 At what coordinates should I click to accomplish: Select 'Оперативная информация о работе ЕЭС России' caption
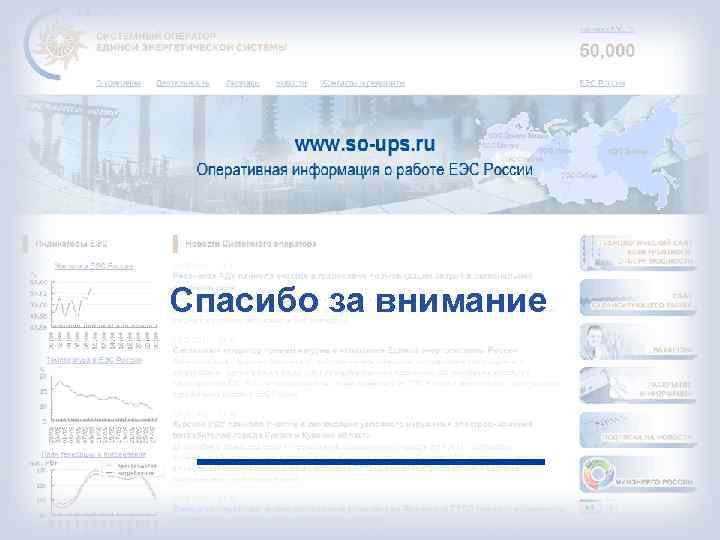tap(365, 170)
